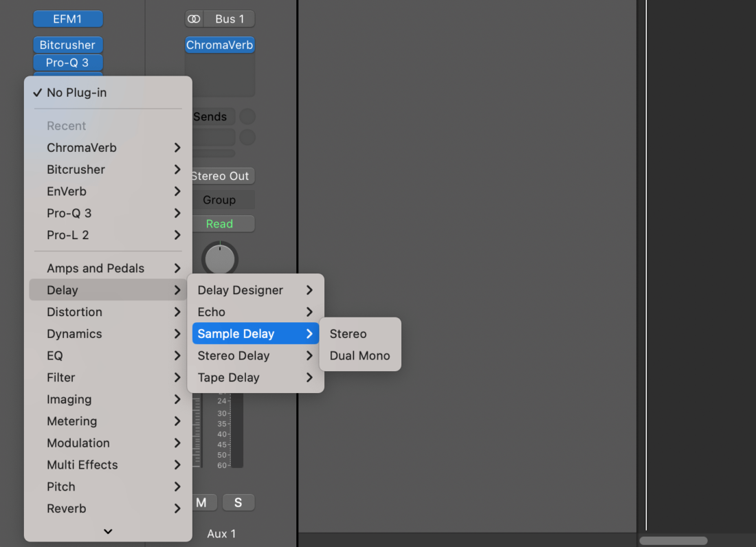The image size is (756, 547).
Task: Open the Sample Delay submenu
Action: point(256,333)
